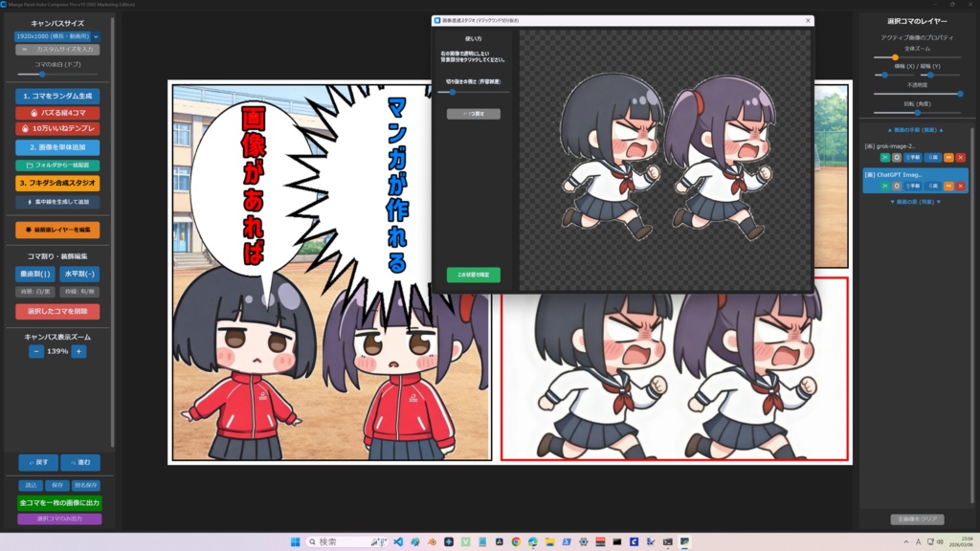Click バズる縦4コマ template button

click(57, 113)
